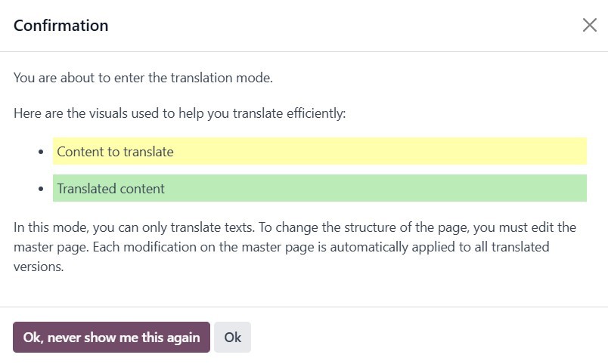
Task: Click the line starting "master page. Each modification"
Action: [x=281, y=247]
